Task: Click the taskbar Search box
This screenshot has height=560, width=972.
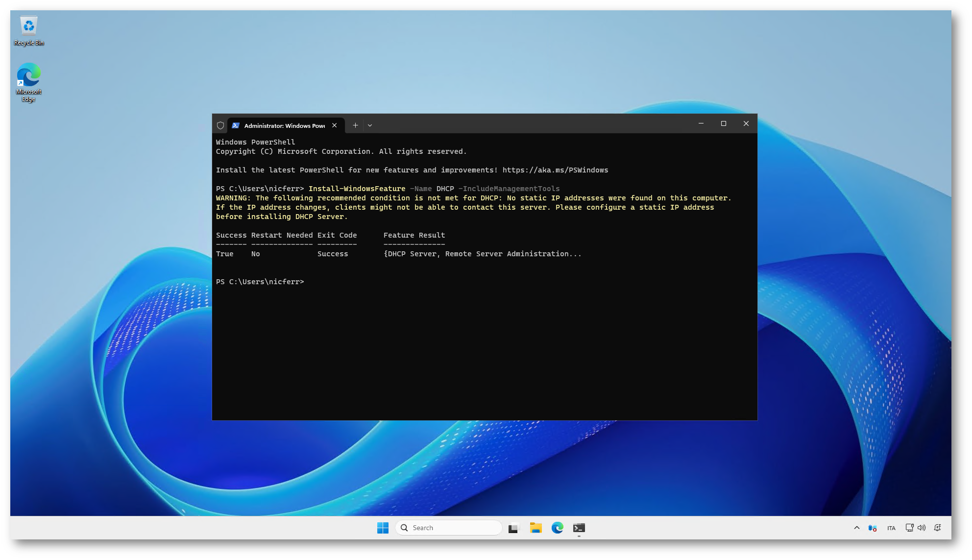Action: pos(449,528)
